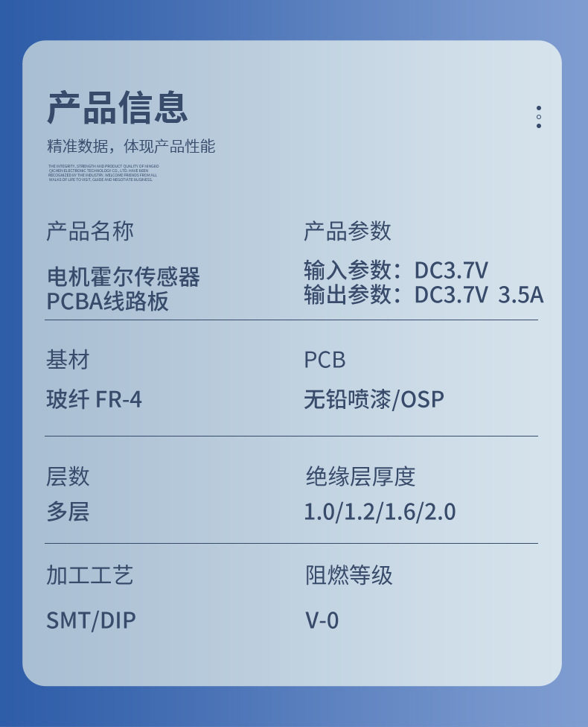Image resolution: width=588 pixels, height=727 pixels.
Task: Click the 产品参数 label
Action: [x=347, y=232]
